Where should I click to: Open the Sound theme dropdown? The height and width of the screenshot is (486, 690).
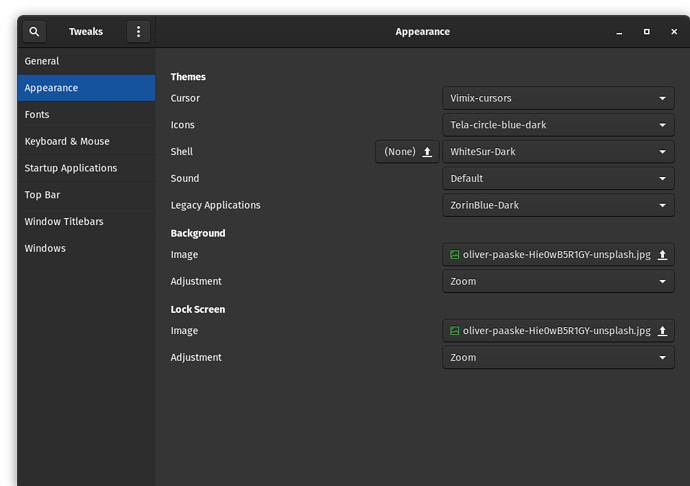[x=558, y=179]
